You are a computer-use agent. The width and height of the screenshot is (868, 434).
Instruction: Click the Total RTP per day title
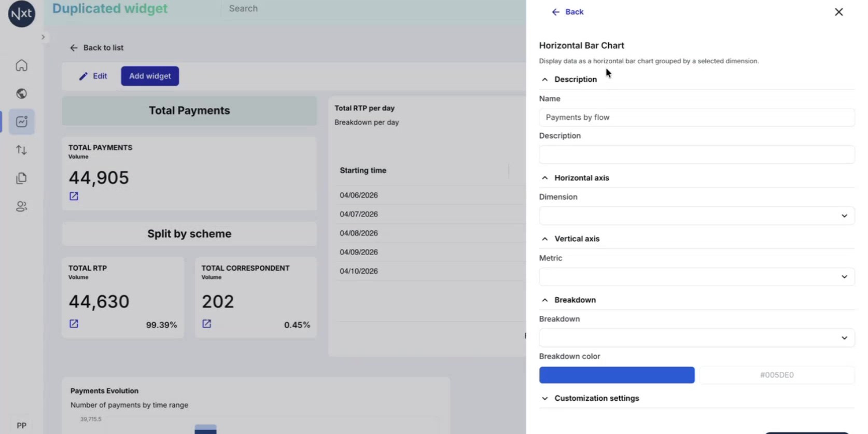click(365, 108)
